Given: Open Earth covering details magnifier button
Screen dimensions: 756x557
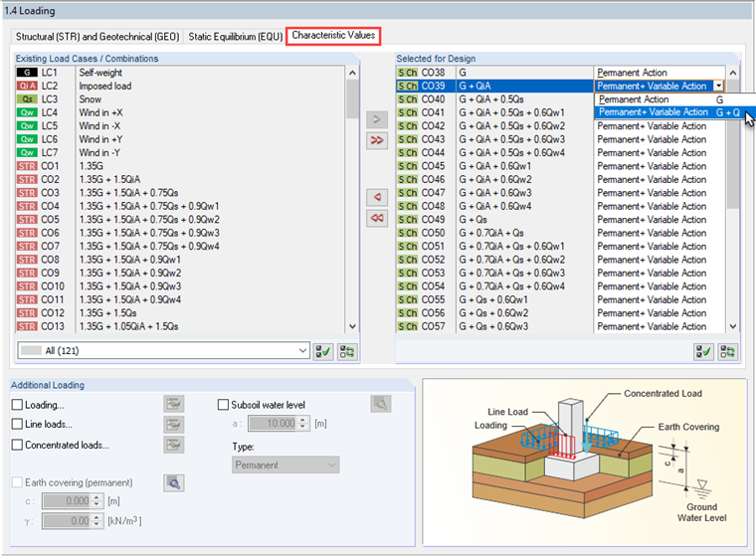Looking at the screenshot, I should tap(173, 482).
